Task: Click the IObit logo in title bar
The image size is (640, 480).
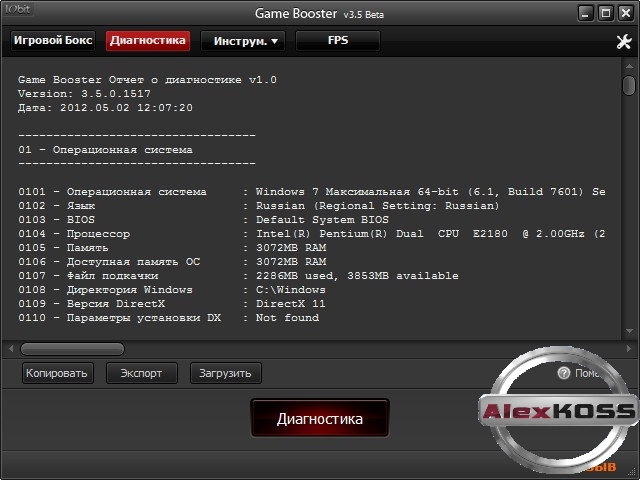Action: tap(18, 12)
